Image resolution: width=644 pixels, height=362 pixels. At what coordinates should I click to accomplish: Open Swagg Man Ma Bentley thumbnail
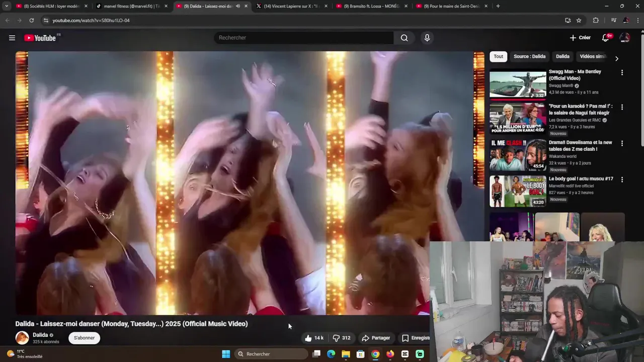(518, 83)
